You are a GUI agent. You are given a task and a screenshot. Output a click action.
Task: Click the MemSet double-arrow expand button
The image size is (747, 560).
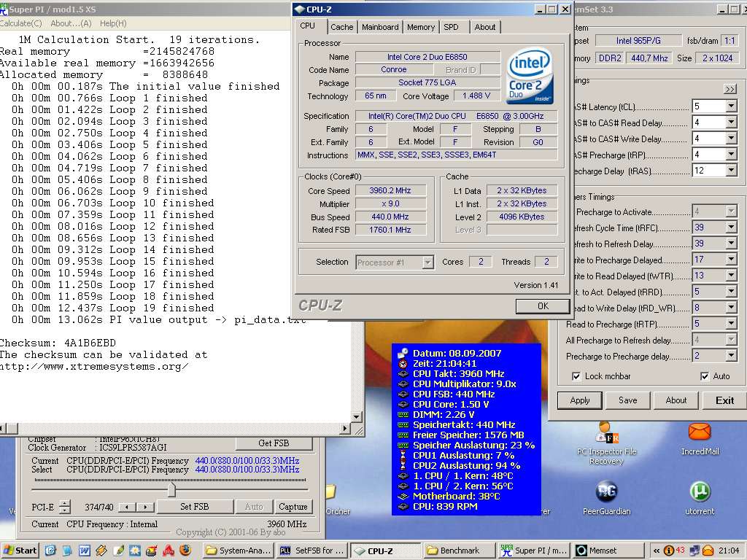tap(729, 89)
